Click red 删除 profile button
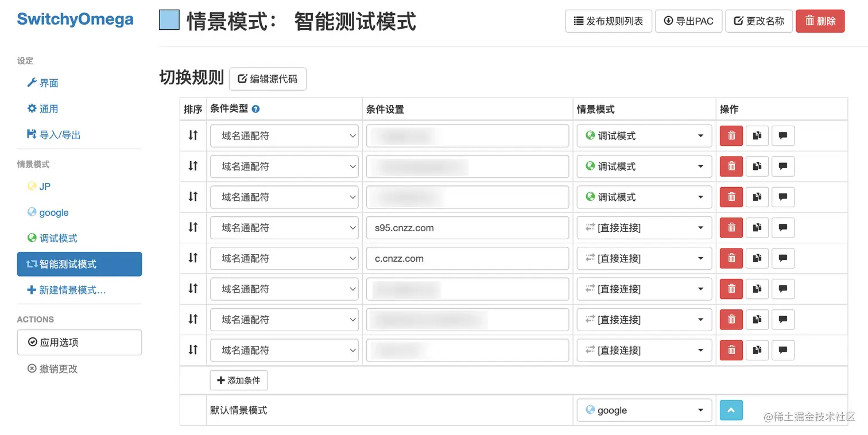 820,21
